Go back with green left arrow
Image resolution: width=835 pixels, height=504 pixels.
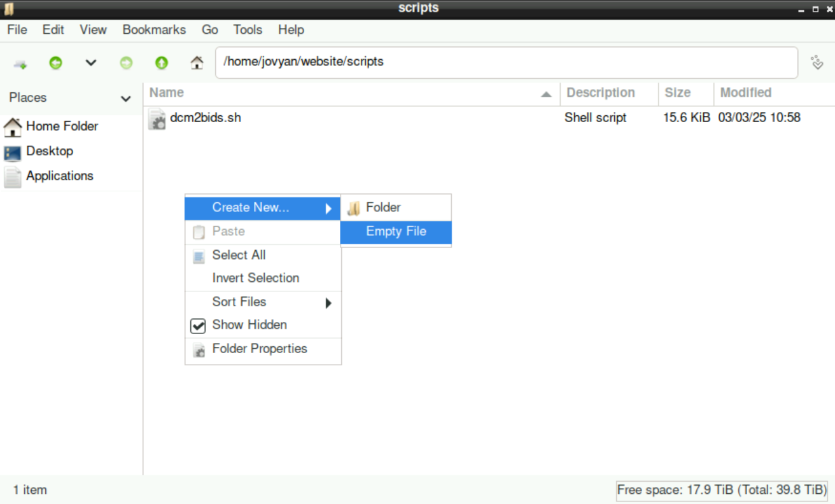56,63
